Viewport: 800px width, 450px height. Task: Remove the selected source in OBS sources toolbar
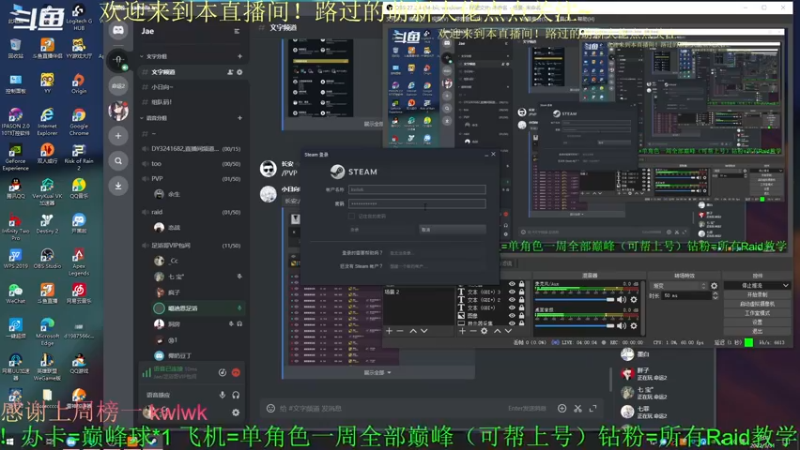click(473, 331)
